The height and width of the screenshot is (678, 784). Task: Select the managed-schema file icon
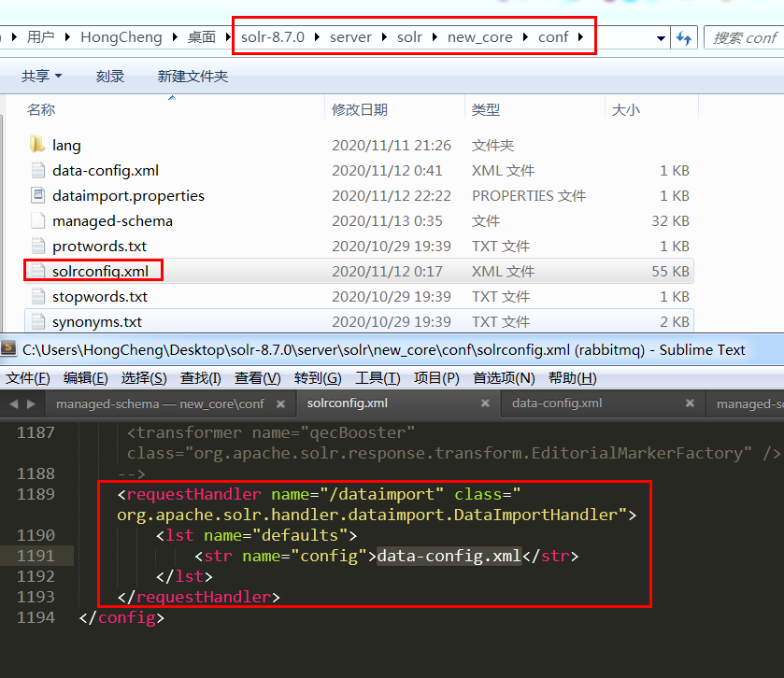(38, 220)
